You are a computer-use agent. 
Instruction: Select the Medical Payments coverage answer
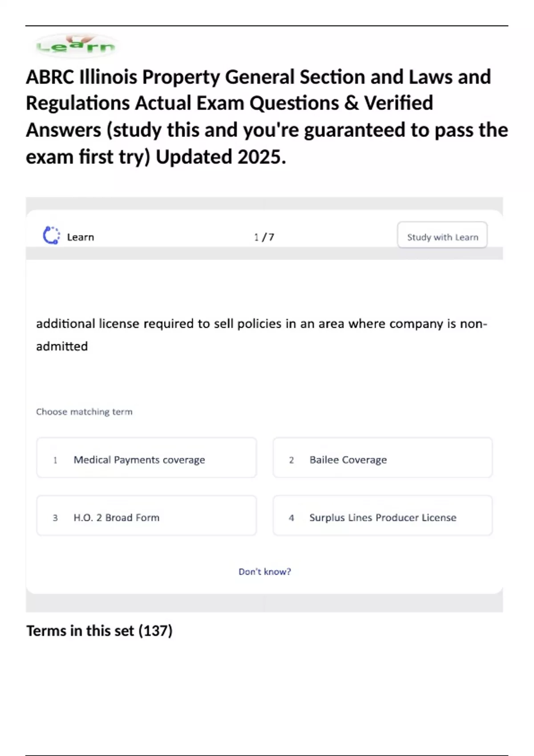coord(139,459)
